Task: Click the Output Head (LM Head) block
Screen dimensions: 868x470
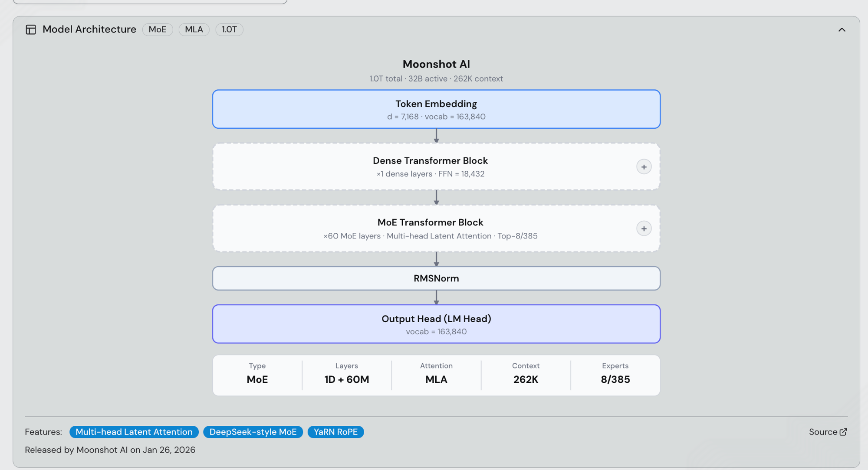Action: pyautogui.click(x=436, y=324)
